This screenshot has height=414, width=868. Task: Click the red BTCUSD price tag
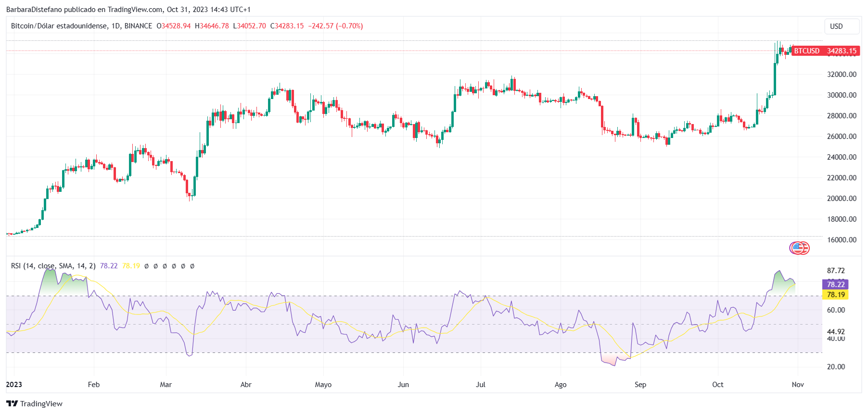825,51
